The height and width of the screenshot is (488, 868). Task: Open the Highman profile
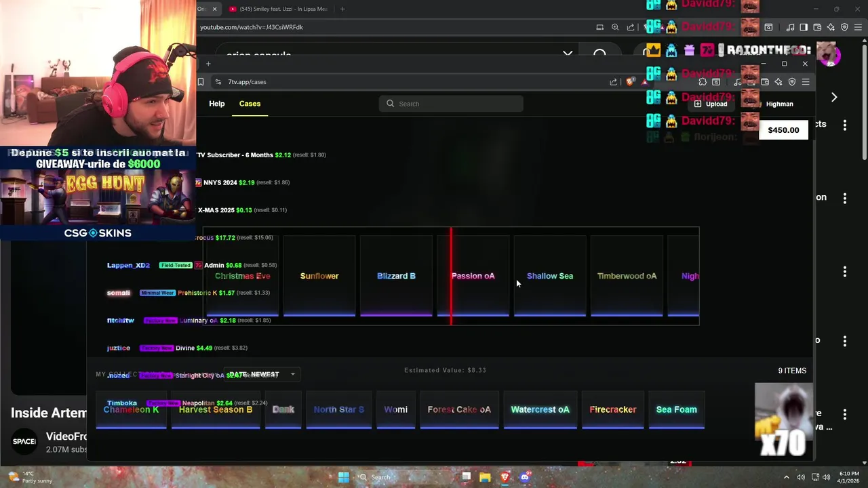(x=779, y=104)
